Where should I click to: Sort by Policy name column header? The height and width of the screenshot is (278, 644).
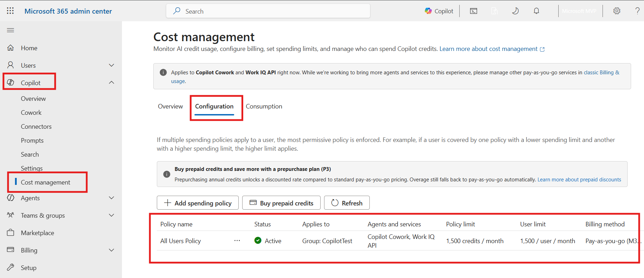pos(176,224)
